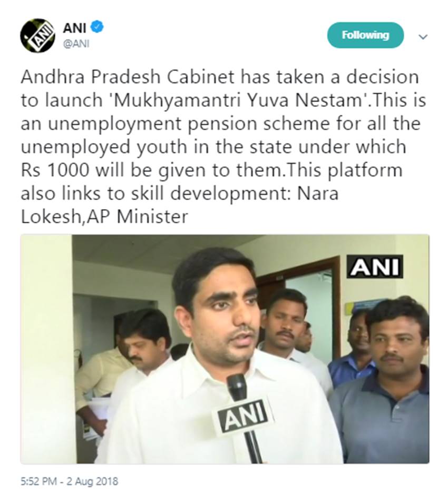Play the interview video thumbnail

tap(225, 349)
